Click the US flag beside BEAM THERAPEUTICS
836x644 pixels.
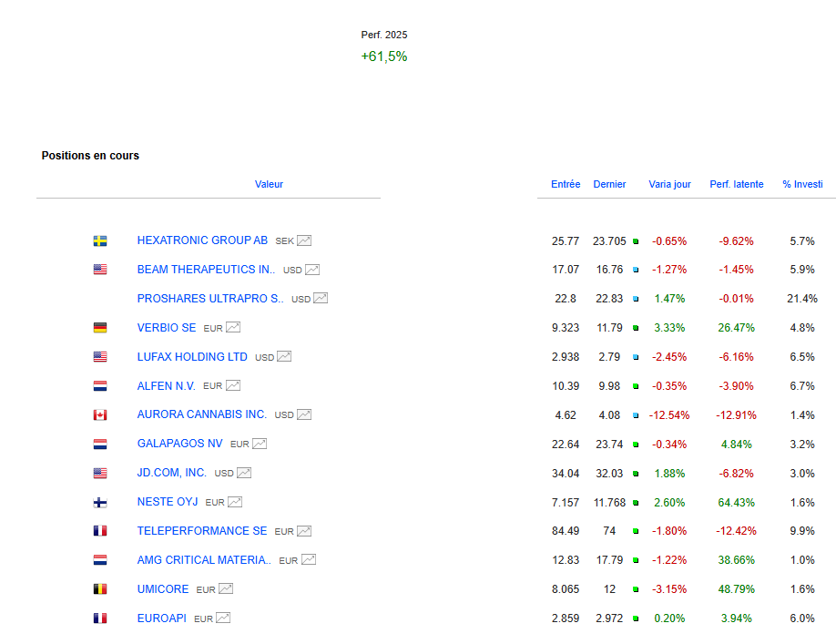point(100,270)
